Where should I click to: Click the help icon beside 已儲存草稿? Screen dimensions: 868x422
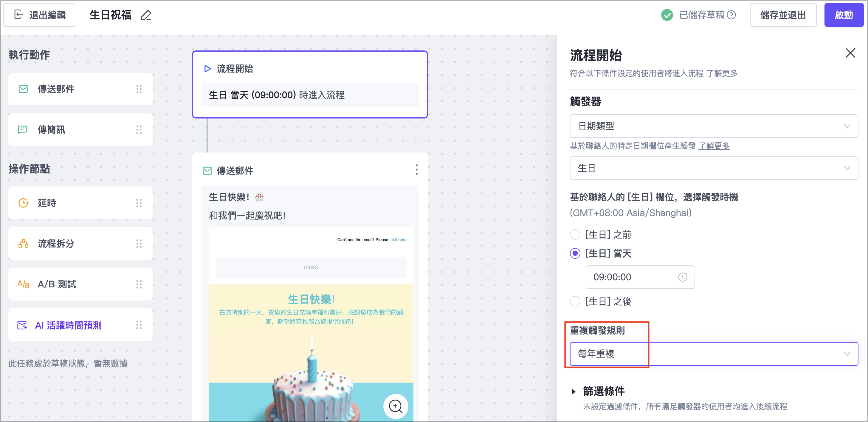coord(731,15)
